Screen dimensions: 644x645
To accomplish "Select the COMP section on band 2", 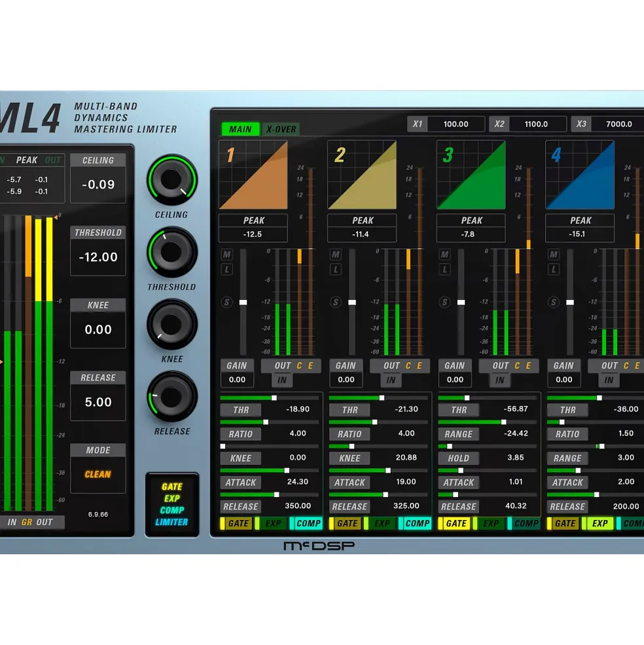I will [x=416, y=524].
